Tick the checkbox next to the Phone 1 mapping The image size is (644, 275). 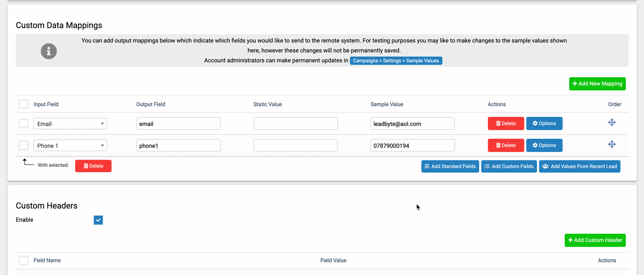click(23, 145)
